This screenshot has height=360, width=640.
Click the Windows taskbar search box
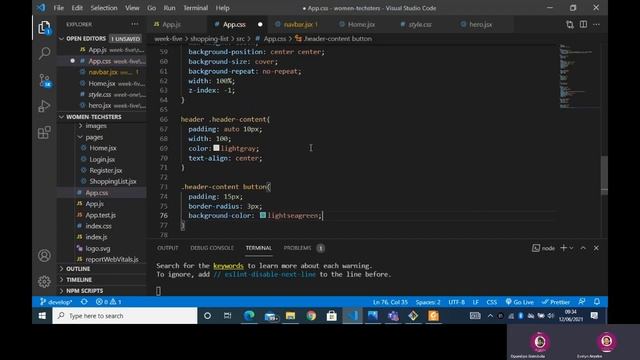pos(125,316)
